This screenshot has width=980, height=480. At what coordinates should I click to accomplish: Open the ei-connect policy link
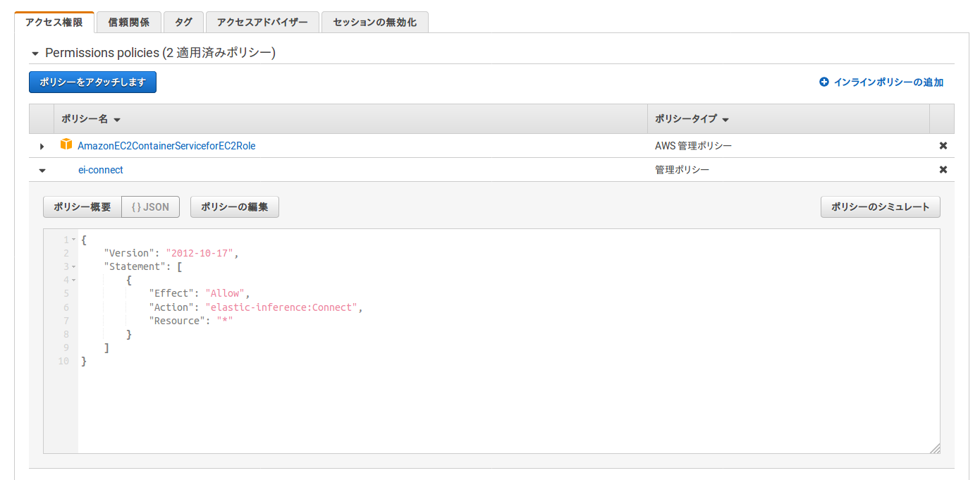click(x=100, y=169)
